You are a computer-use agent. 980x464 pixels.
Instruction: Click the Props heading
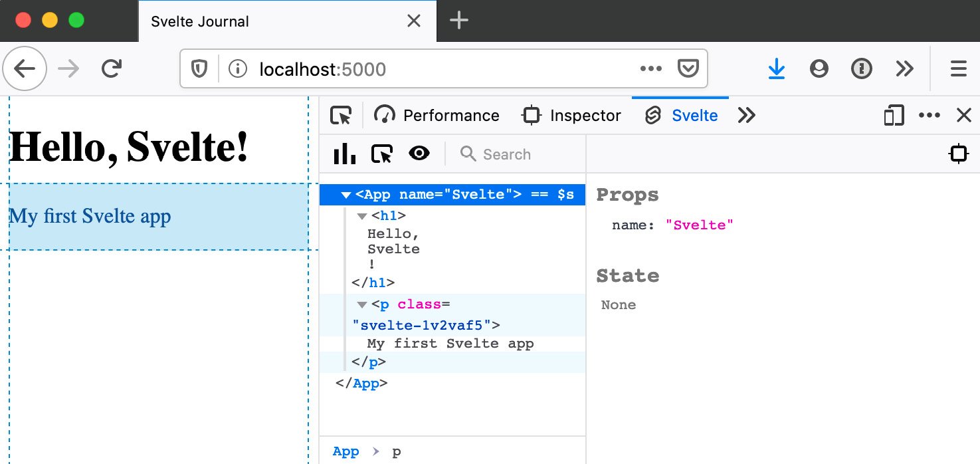[x=628, y=195]
